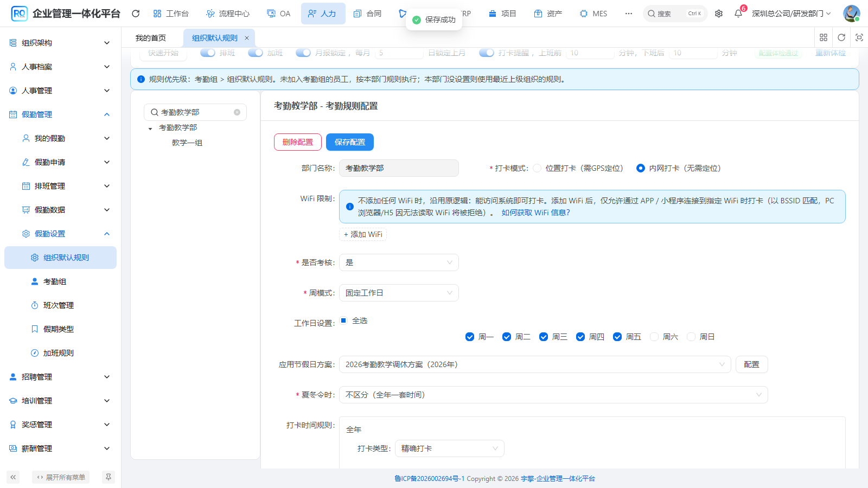Open system settings gear in top bar

pos(719,14)
